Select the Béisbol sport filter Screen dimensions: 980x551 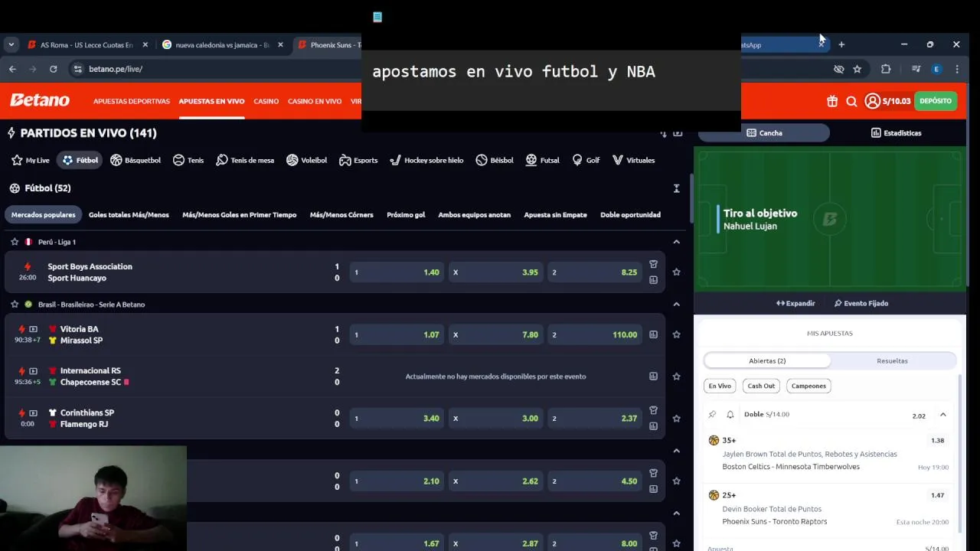(495, 160)
